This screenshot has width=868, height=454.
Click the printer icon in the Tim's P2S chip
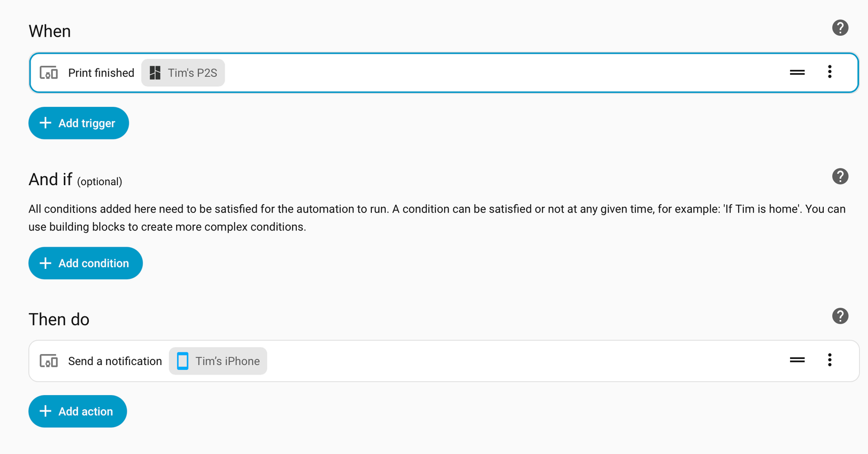tap(155, 73)
